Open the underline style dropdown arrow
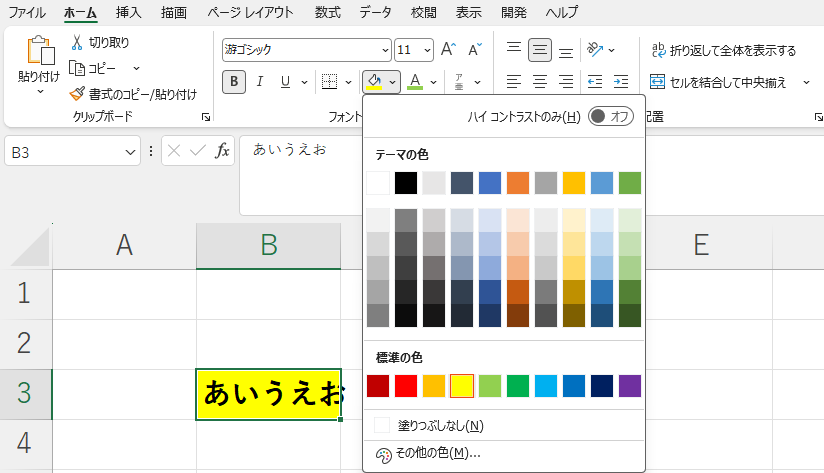The image size is (824, 473). [304, 83]
